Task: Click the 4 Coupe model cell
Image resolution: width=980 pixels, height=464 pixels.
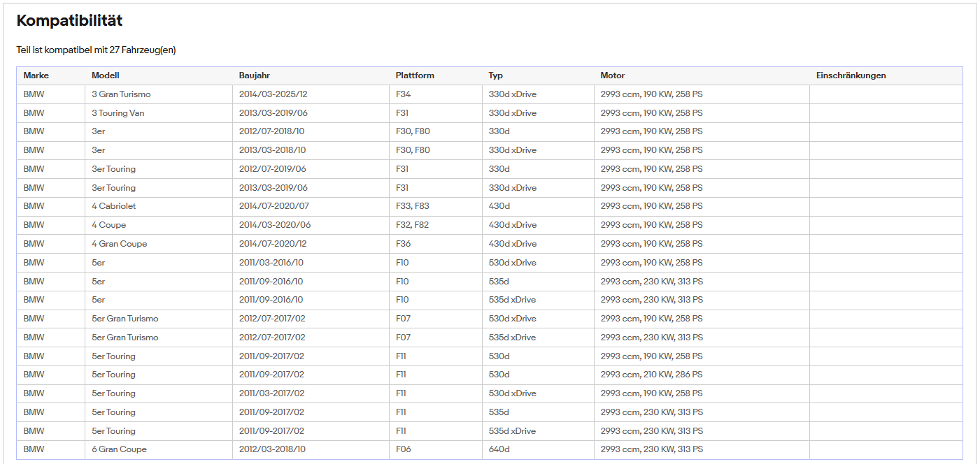Action: [159, 225]
